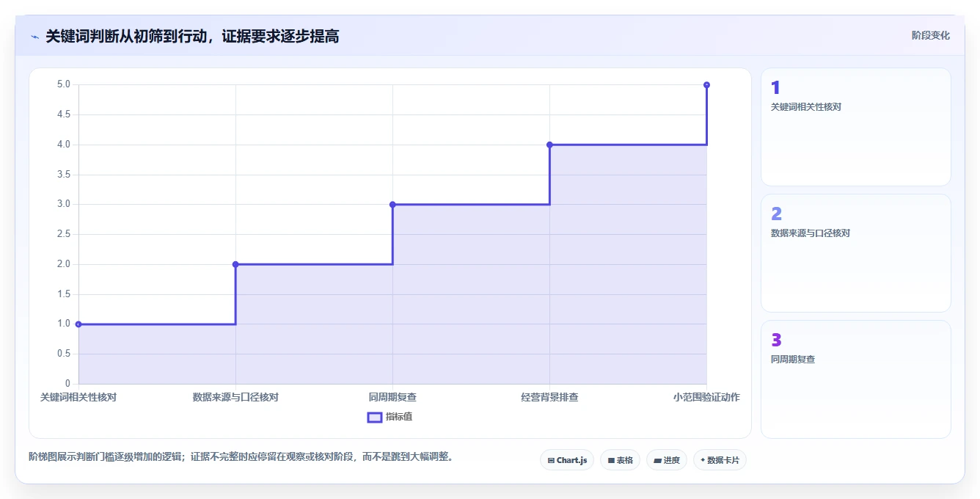Click the Chart.js tag chip
This screenshot has height=499, width=980.
tap(567, 460)
